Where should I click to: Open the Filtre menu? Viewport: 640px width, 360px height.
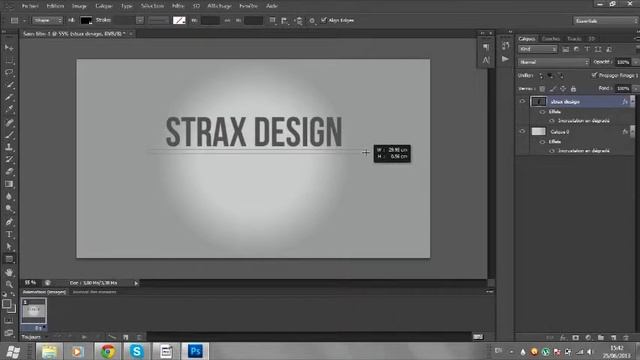click(178, 6)
